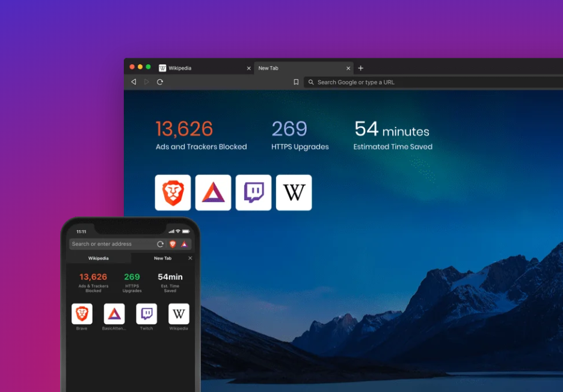Tap the 13,626 Ads & Trackers Blocked on phone
Viewport: 563px width, 392px height.
[93, 283]
